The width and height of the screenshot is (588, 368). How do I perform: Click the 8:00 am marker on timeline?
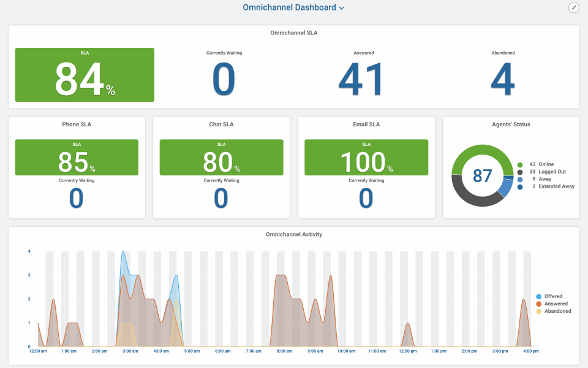[283, 351]
